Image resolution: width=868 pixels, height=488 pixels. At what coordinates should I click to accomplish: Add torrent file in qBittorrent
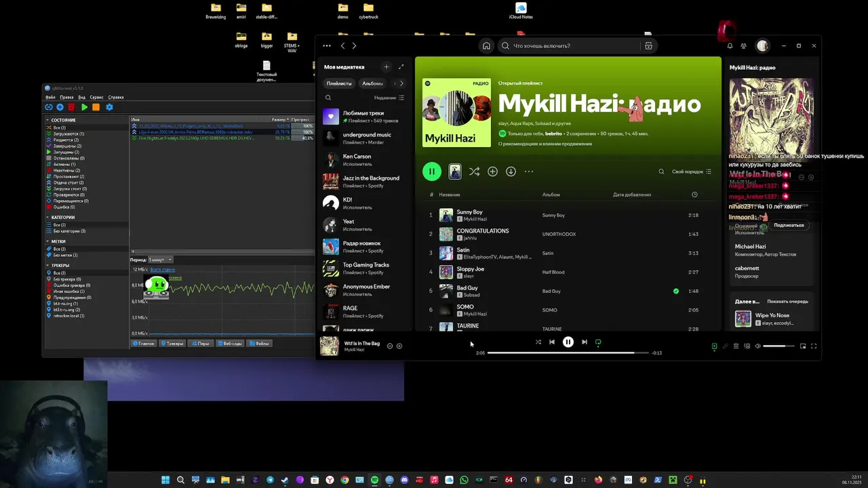tap(60, 107)
